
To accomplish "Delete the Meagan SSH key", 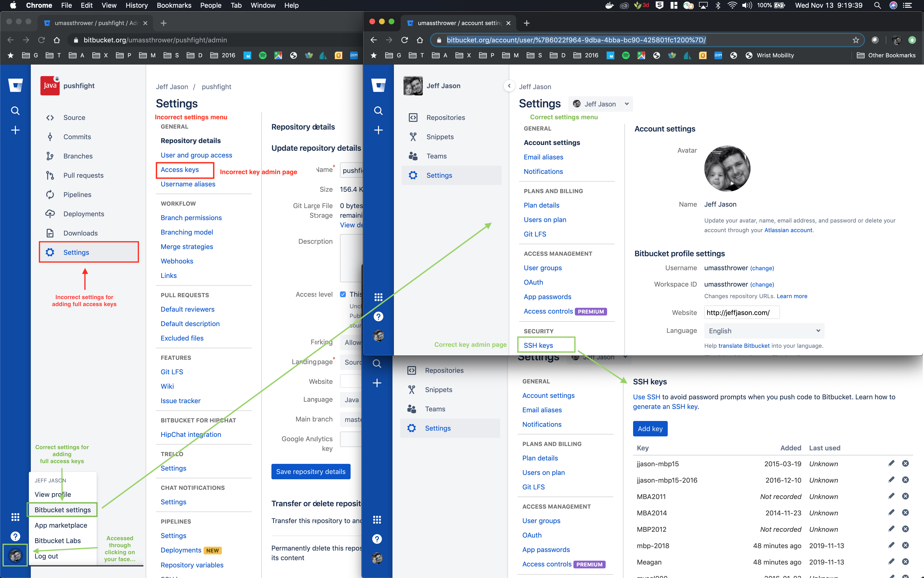I will pyautogui.click(x=905, y=562).
